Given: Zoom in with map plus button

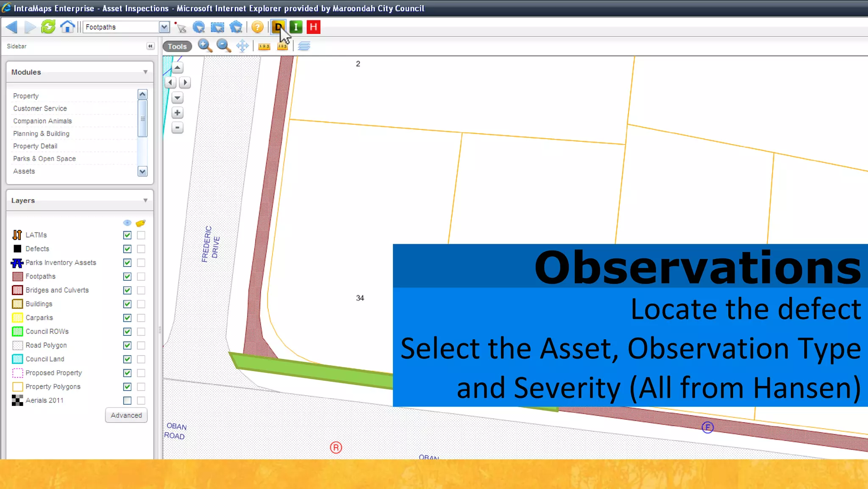Looking at the screenshot, I should tap(178, 113).
